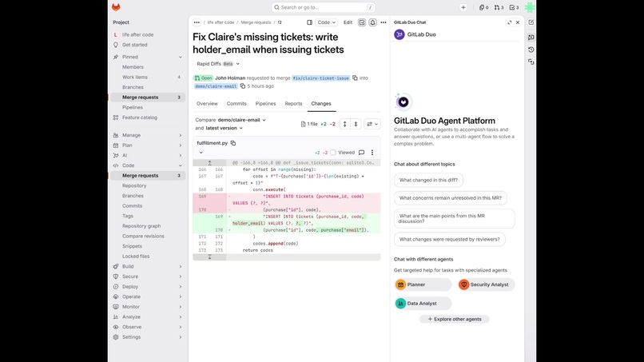
Task: Go to the GitLab home logo
Action: 116,7
